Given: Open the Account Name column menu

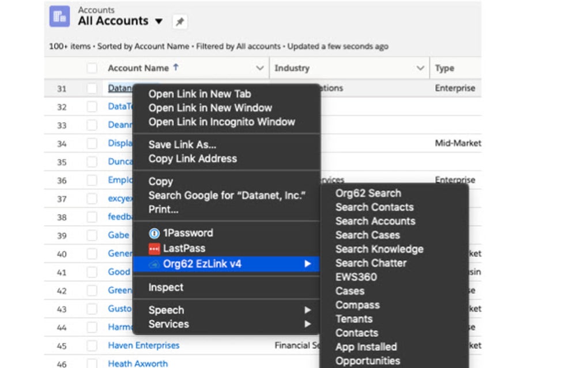Looking at the screenshot, I should point(259,68).
